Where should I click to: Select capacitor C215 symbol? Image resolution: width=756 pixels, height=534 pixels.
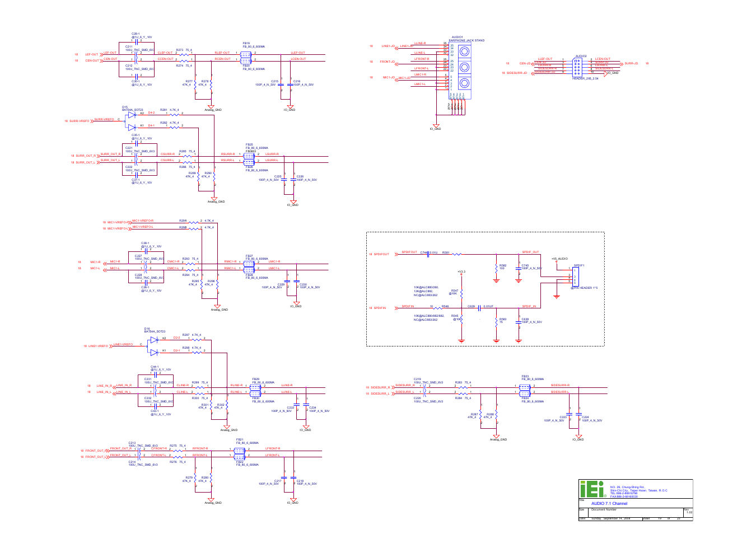(281, 84)
